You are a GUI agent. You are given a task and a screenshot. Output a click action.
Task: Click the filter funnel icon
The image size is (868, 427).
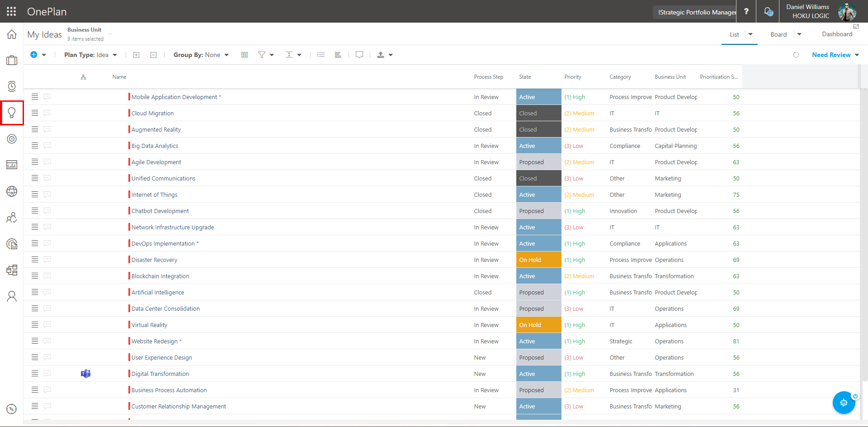261,55
